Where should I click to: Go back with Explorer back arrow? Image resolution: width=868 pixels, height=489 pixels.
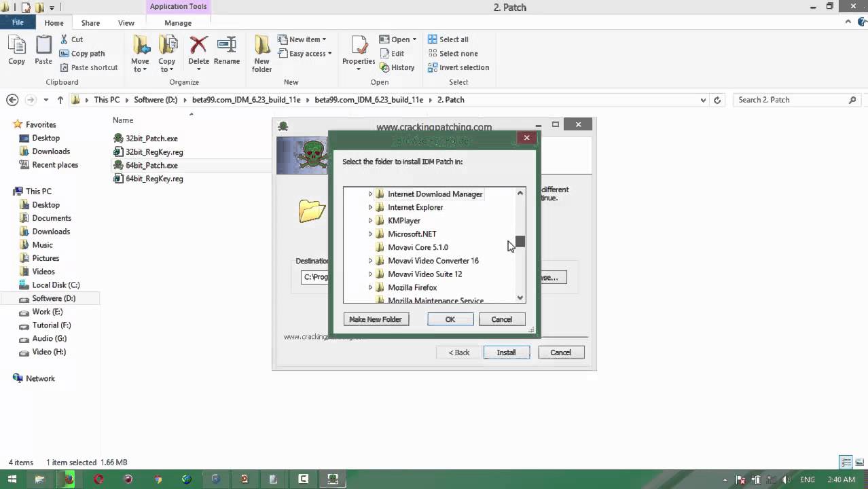tap(12, 100)
